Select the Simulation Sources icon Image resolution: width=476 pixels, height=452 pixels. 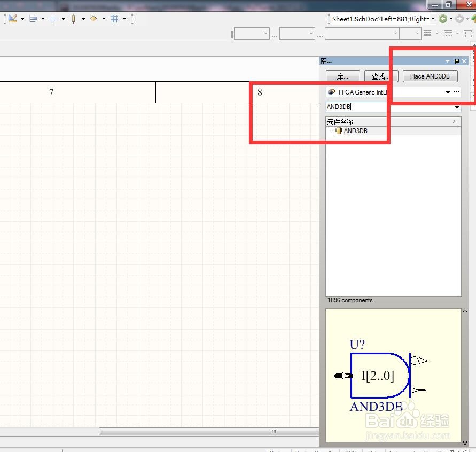93,19
